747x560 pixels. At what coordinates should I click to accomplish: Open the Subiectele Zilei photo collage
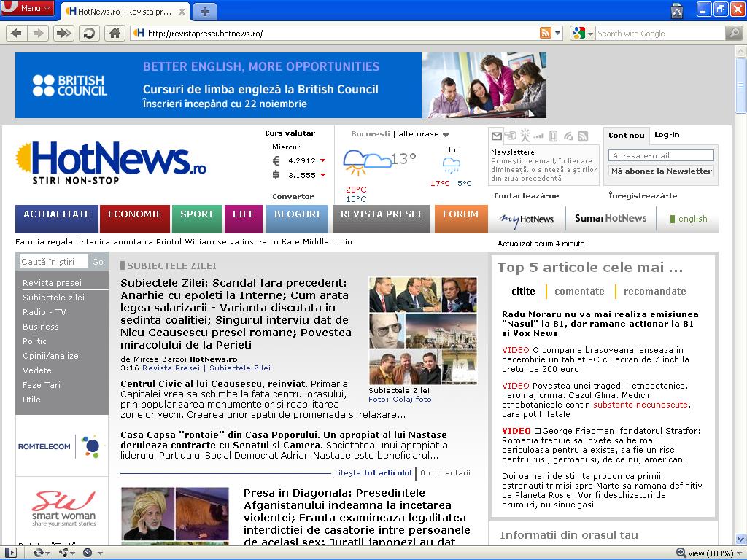tap(423, 330)
